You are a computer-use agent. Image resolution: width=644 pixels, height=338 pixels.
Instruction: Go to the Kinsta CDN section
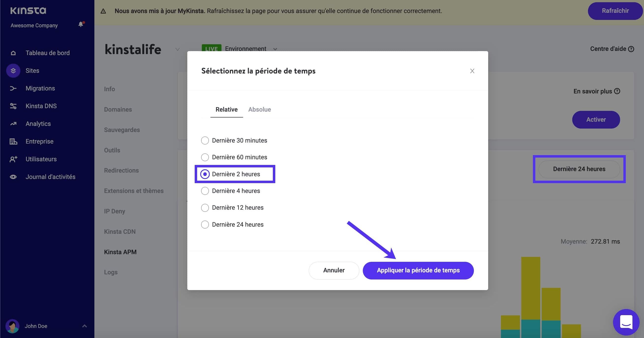(x=120, y=232)
